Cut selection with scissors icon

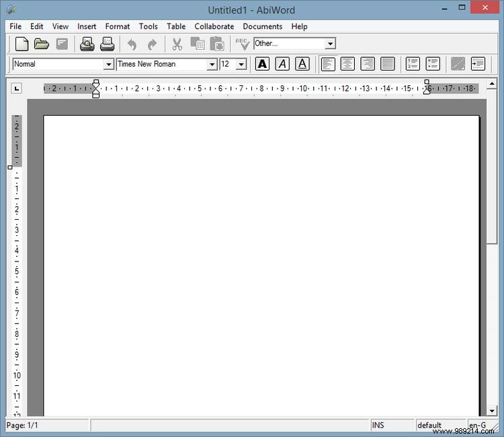tap(177, 44)
